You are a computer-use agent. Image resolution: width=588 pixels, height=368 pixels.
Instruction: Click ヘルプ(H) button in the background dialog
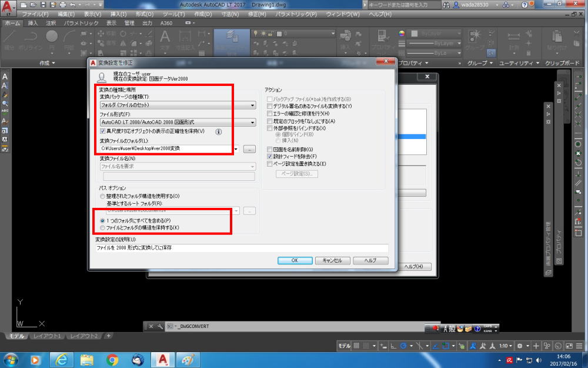413,266
